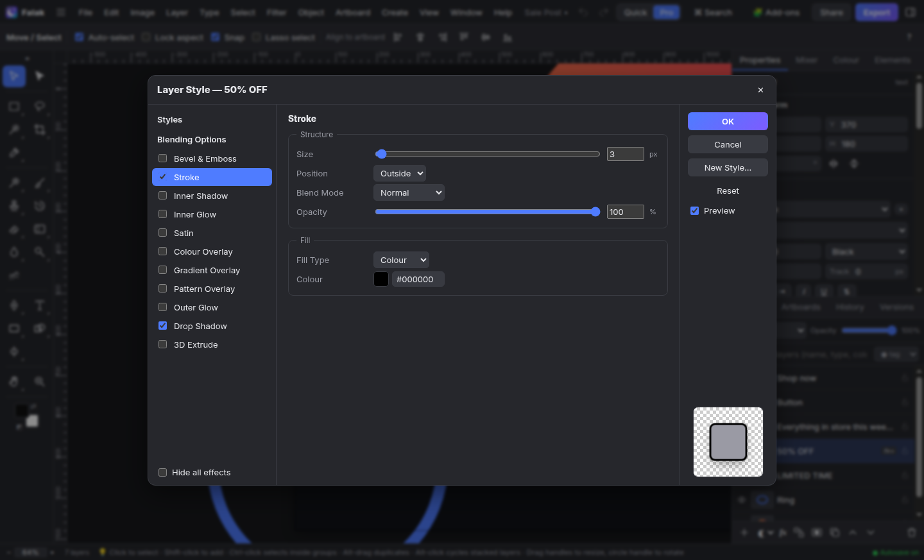Click the Export button in the background window

click(877, 12)
